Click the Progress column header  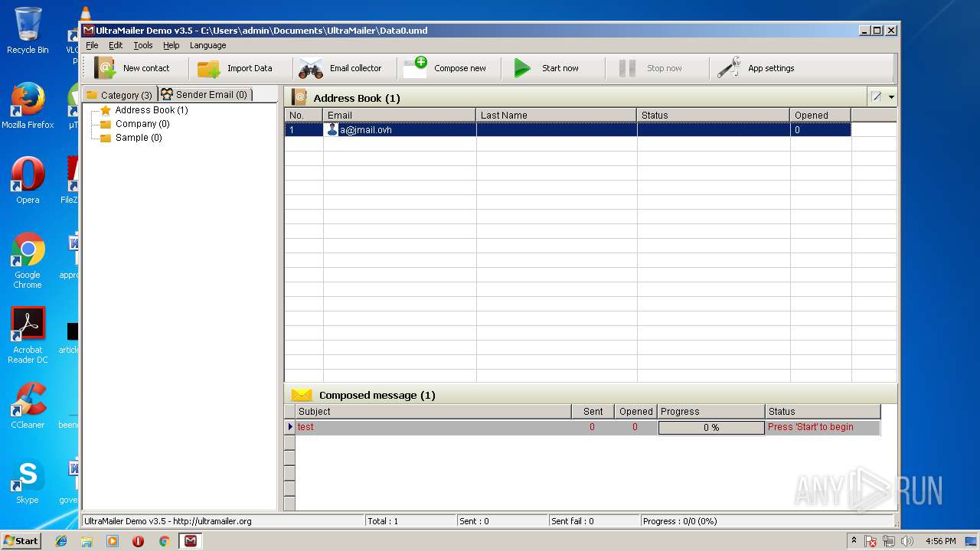(x=711, y=412)
